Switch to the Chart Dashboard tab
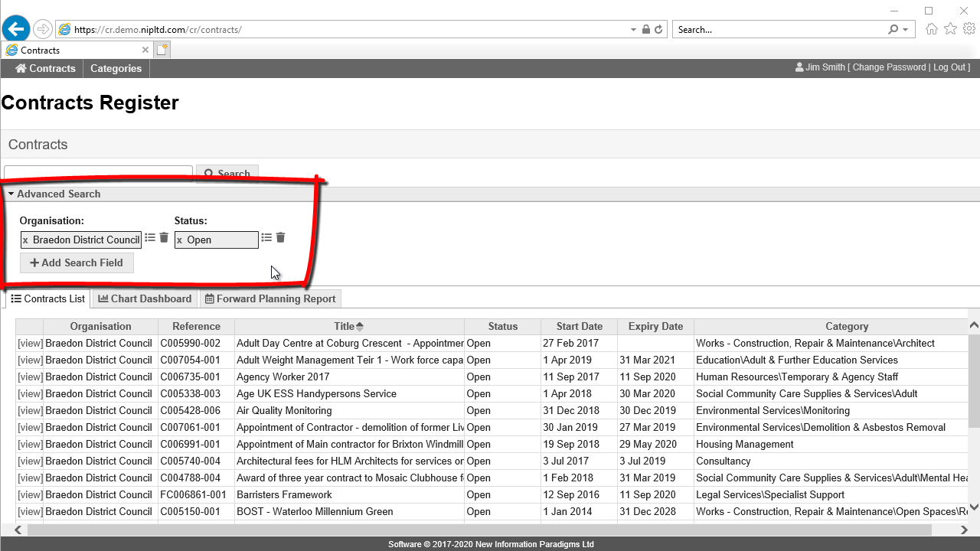This screenshot has height=551, width=980. (x=145, y=298)
